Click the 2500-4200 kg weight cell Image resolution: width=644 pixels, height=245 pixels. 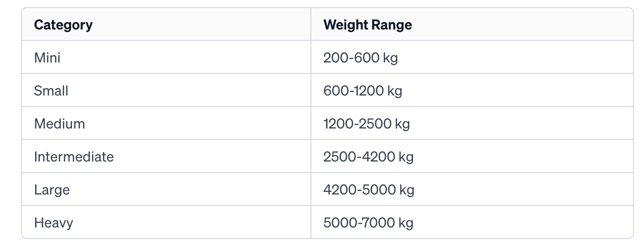[472, 156]
